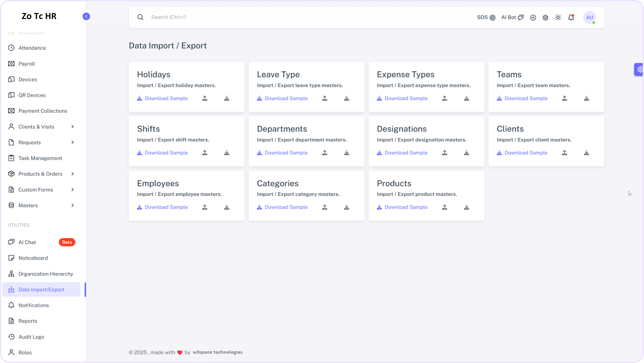
Task: Click the upload icon in Products card
Action: pos(445,207)
